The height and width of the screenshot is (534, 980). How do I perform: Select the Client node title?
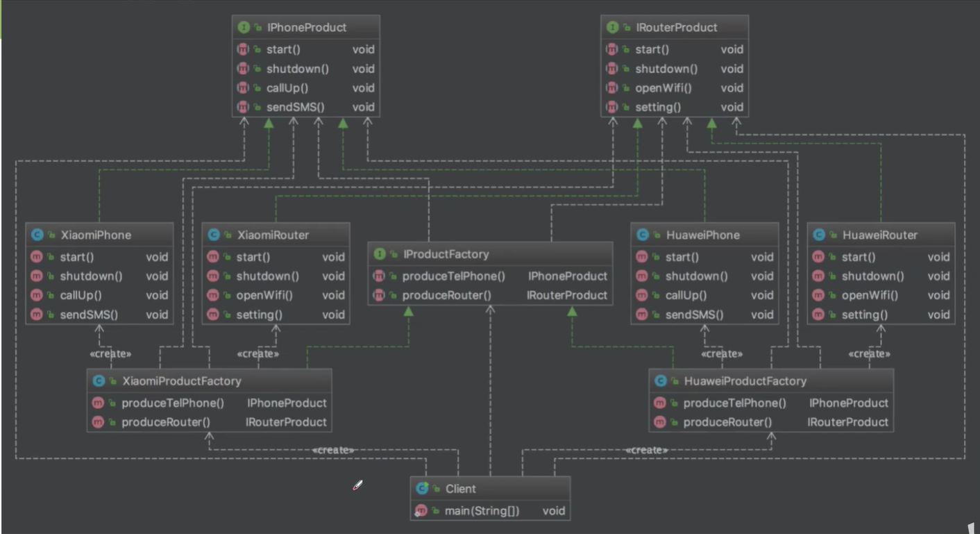pyautogui.click(x=461, y=489)
